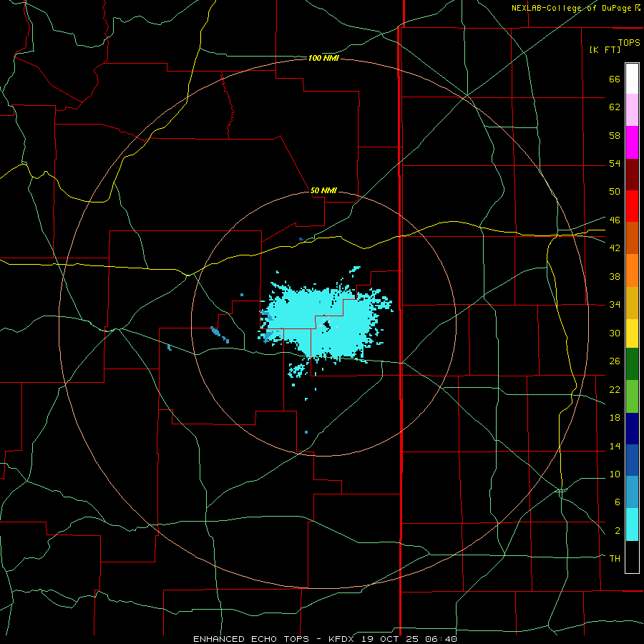Click the 'TOPS' legend title
This screenshot has width=644, height=644.
[x=629, y=42]
